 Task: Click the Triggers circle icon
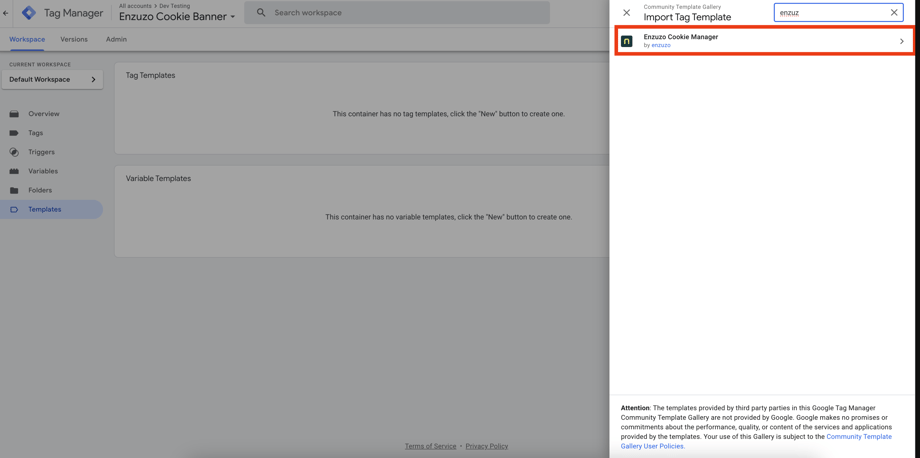click(15, 152)
